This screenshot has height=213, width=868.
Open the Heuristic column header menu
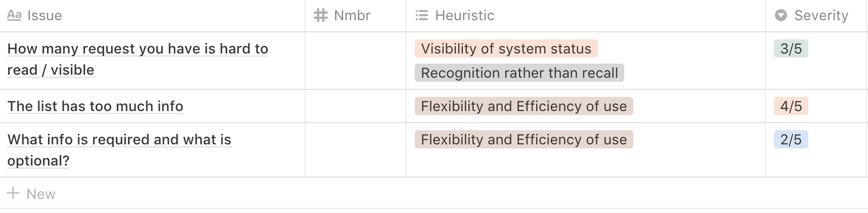click(586, 16)
